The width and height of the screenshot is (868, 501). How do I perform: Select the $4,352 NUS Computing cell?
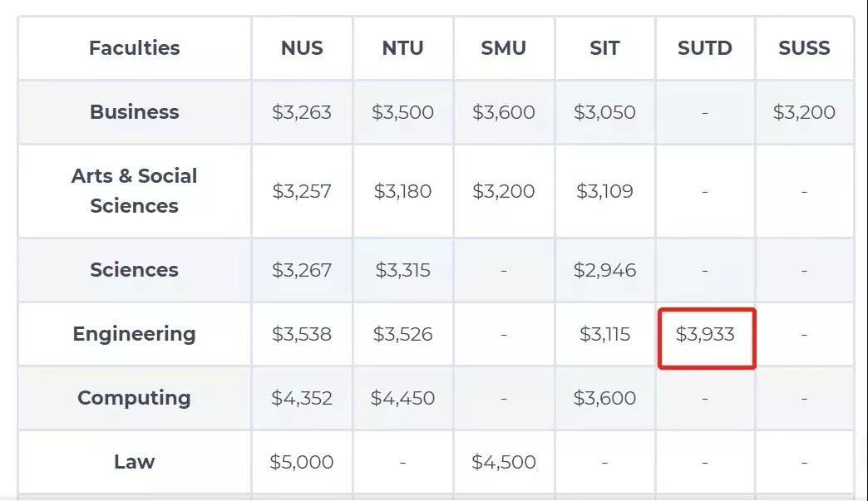[302, 398]
